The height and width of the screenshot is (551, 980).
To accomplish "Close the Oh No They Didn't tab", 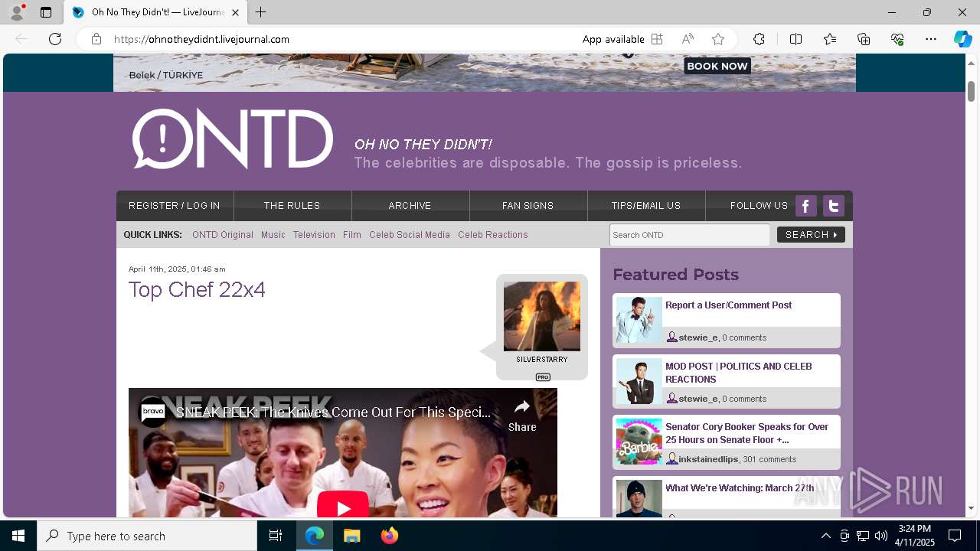I will 235,12.
